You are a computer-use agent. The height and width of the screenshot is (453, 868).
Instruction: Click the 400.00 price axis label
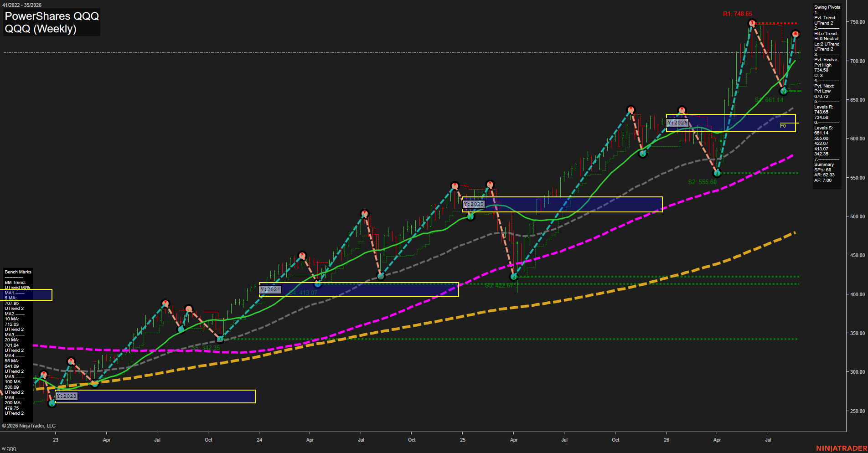(x=857, y=294)
